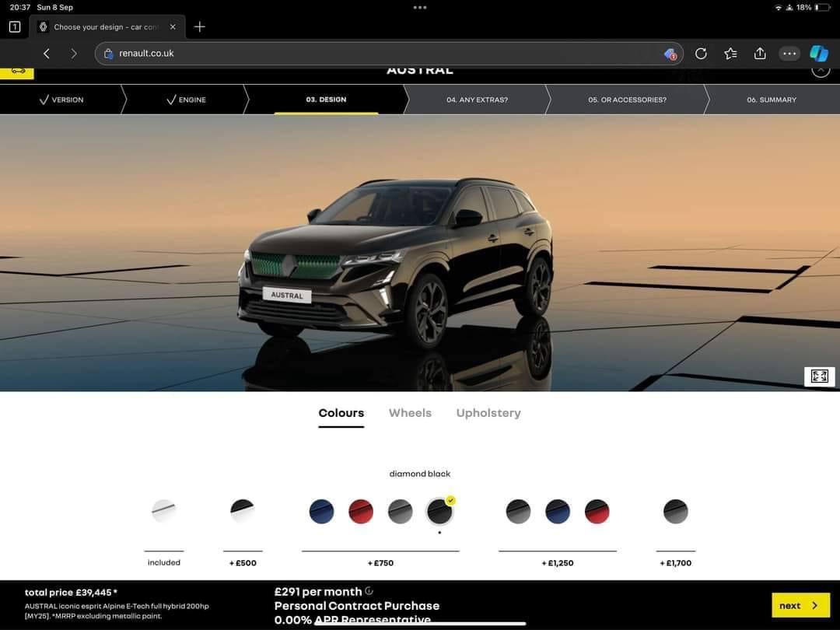Image resolution: width=840 pixels, height=630 pixels.
Task: Close the 'Choose your design' browser tab
Action: coord(173,26)
